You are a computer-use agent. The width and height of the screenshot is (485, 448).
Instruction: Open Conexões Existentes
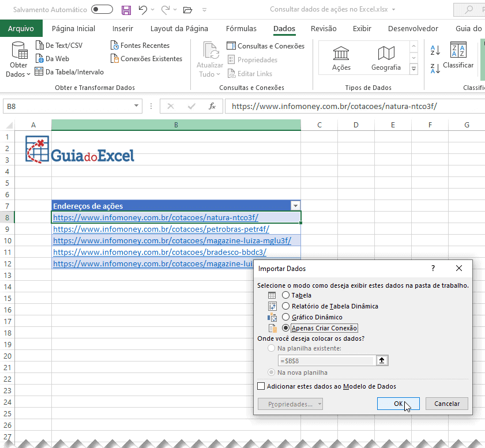point(146,58)
